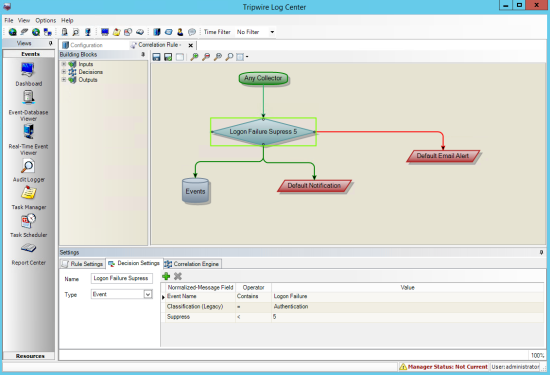This screenshot has width=550, height=375.
Task: Select the Logon Failure Supress 5 decision node
Action: (263, 132)
